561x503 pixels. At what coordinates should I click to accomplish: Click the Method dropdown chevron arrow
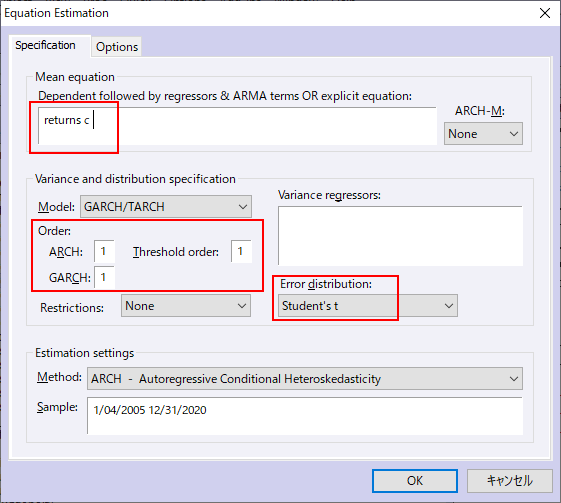(514, 379)
